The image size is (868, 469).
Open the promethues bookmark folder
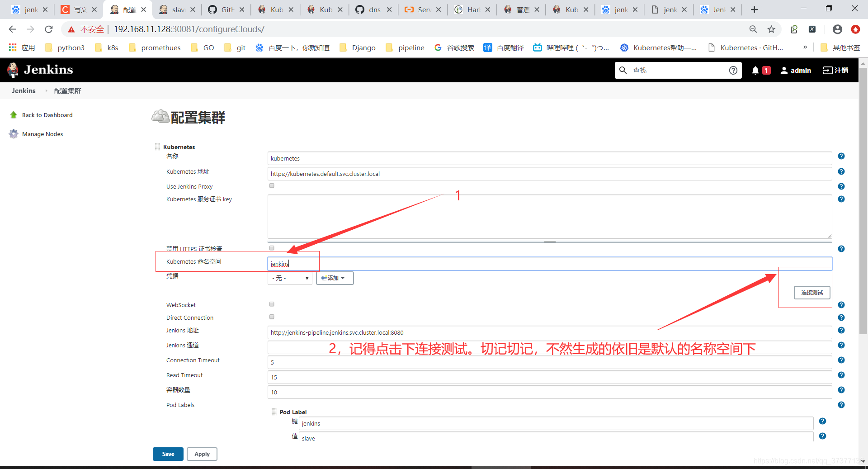click(x=155, y=47)
